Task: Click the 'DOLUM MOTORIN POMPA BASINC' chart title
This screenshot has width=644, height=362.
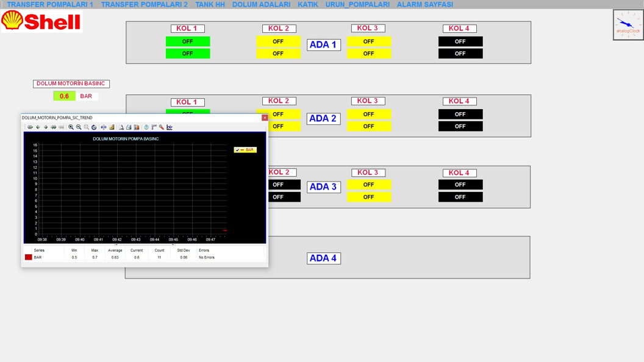Action: point(126,139)
